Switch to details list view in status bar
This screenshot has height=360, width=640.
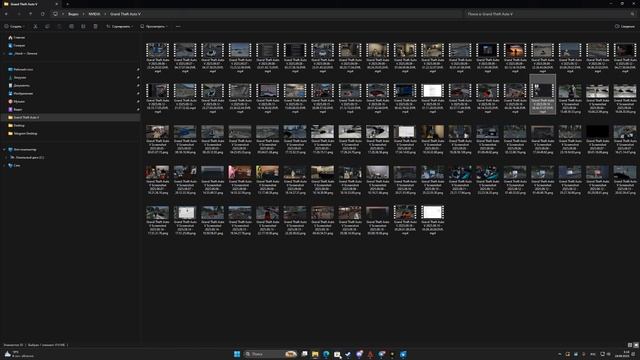pos(629,345)
